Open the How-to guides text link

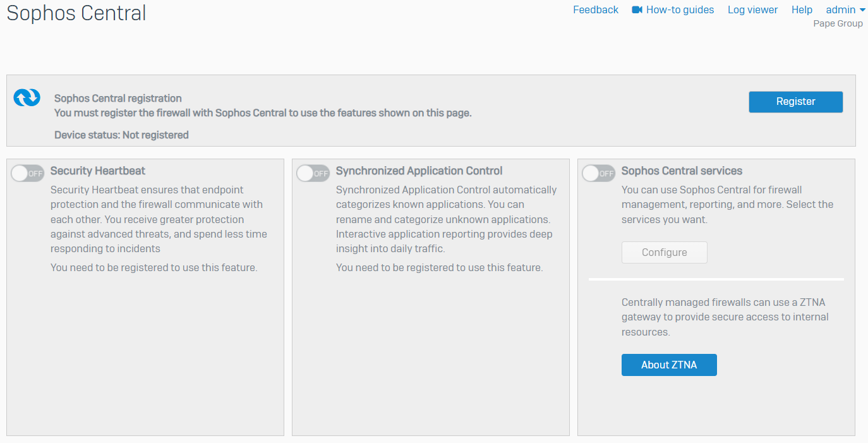tap(680, 9)
